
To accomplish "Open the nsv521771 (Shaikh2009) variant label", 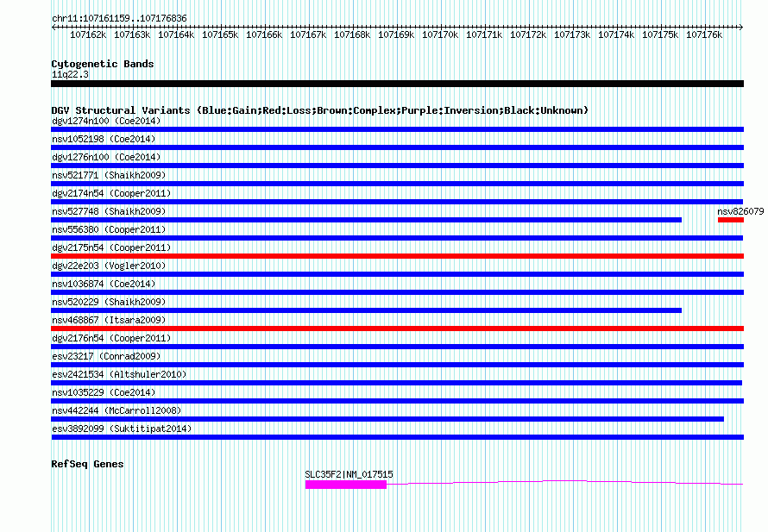I will (x=109, y=175).
